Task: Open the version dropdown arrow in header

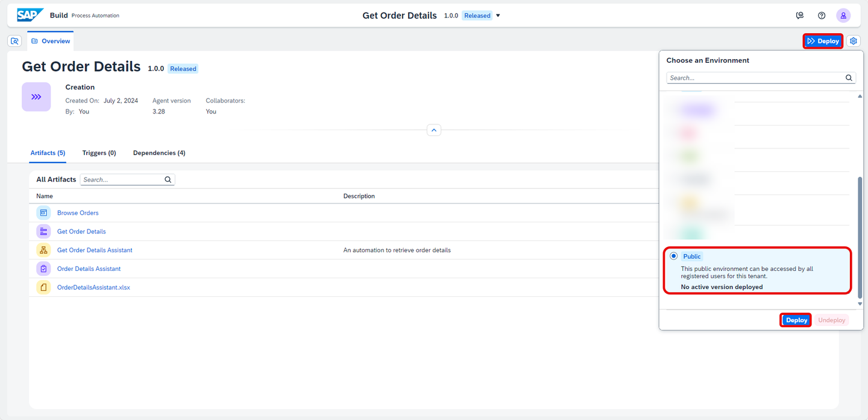Action: (498, 16)
